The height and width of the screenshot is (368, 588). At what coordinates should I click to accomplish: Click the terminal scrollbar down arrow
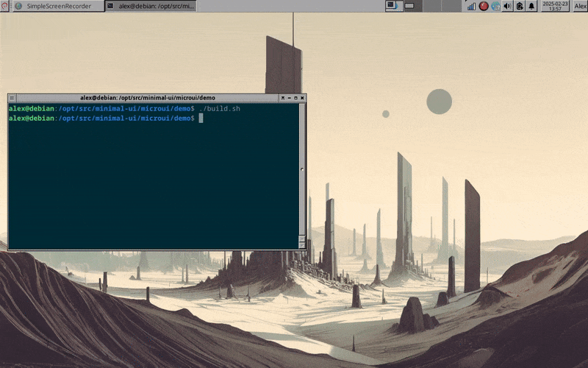coord(302,245)
